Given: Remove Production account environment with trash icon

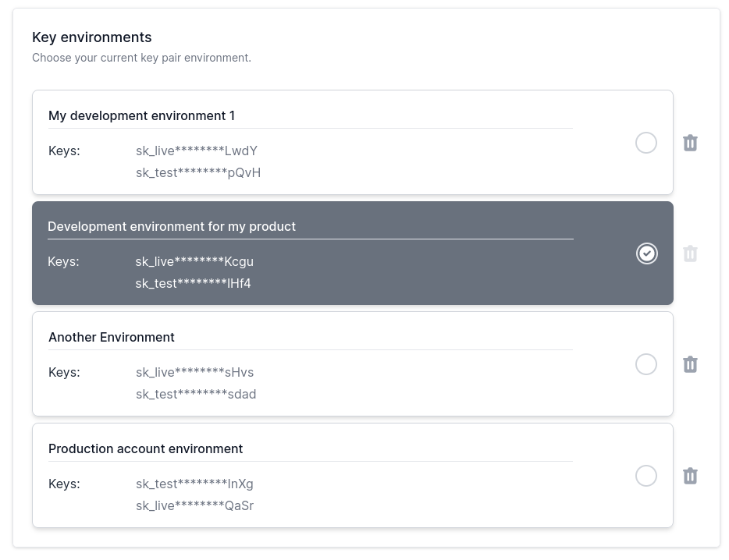Looking at the screenshot, I should (x=690, y=476).
